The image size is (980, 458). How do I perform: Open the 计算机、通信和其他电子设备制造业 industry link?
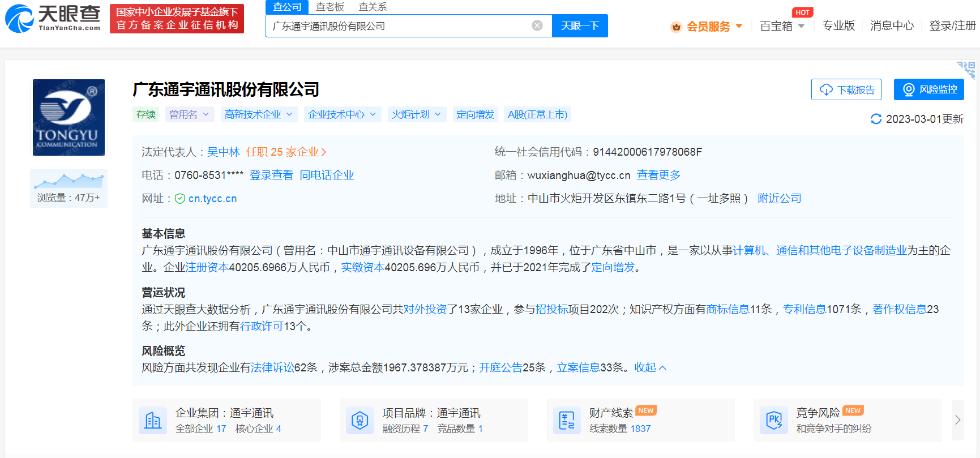tap(820, 250)
